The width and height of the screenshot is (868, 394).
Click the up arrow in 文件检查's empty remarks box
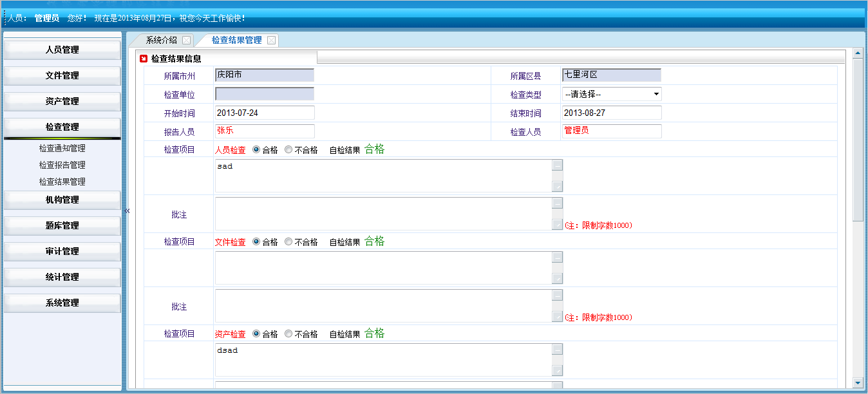[x=557, y=257]
